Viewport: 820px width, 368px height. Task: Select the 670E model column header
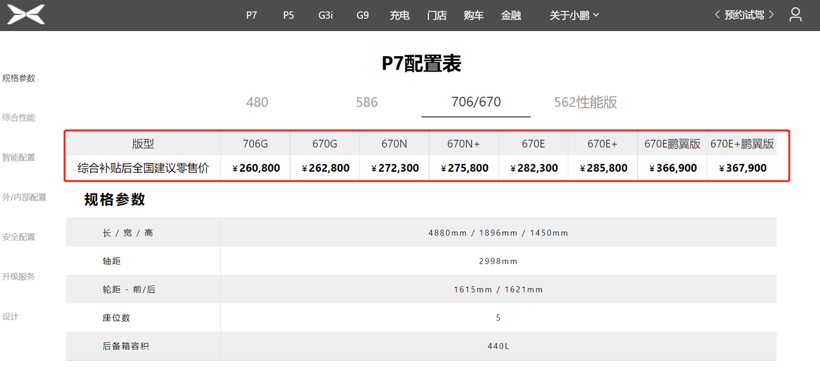coord(533,144)
